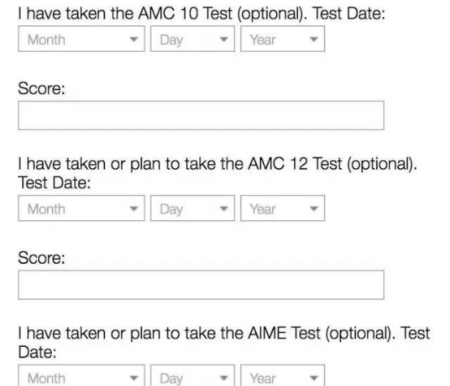The height and width of the screenshot is (386, 450).
Task: Click the arrow icon of AIME Month
Action: tap(134, 378)
